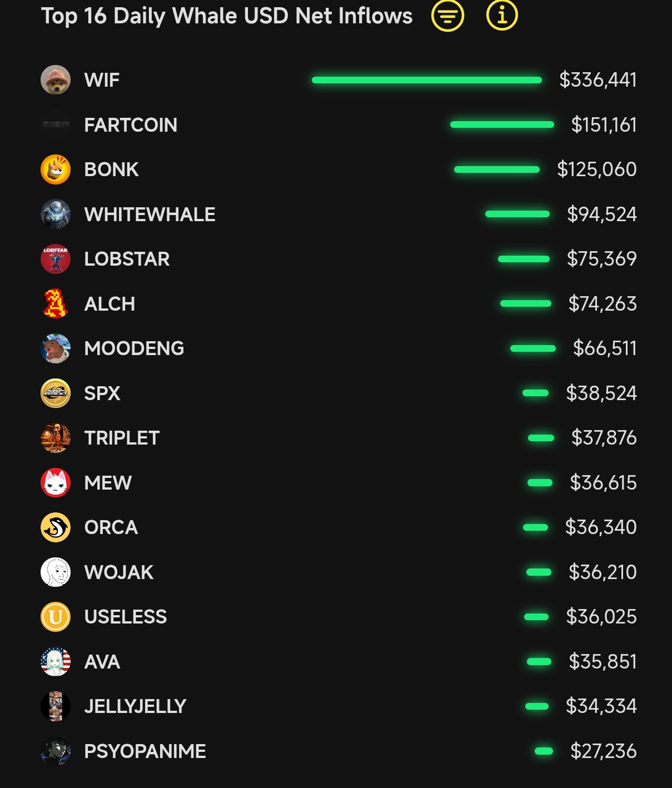
Task: Click the WIF green inflow bar
Action: [x=426, y=80]
